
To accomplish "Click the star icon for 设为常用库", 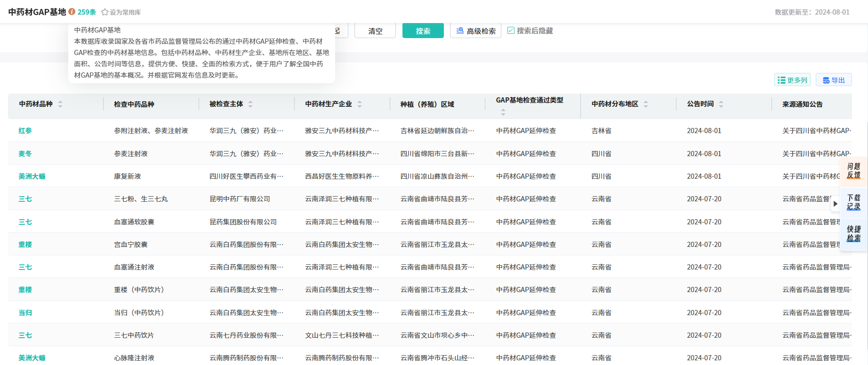I will 105,12.
